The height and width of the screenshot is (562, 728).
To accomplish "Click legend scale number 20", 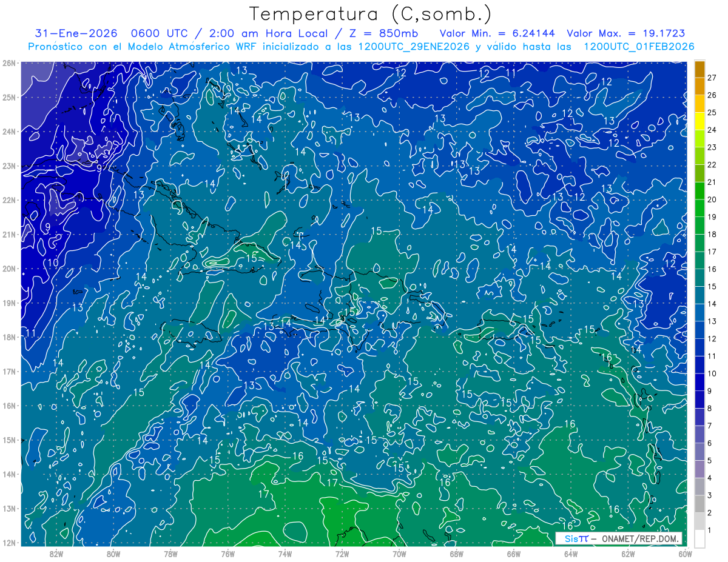I will pyautogui.click(x=712, y=199).
